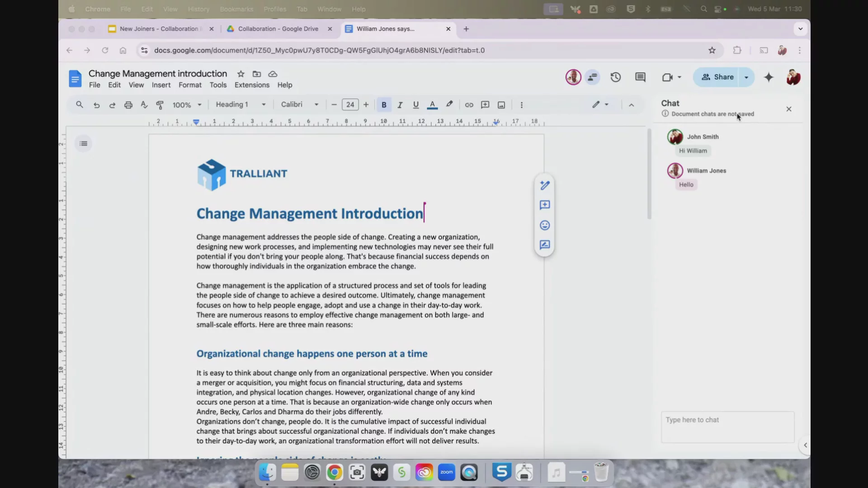Toggle italic formatting
The height and width of the screenshot is (488, 868).
pyautogui.click(x=400, y=105)
